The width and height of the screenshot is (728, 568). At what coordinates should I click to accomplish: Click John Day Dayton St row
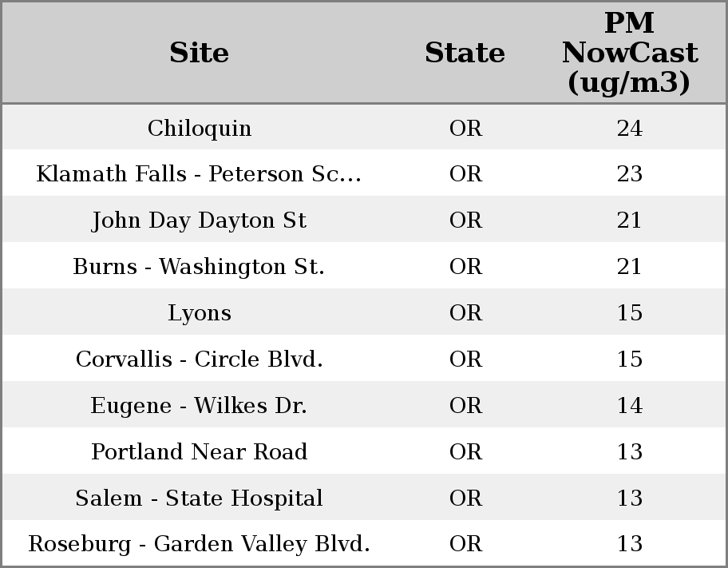click(x=199, y=220)
